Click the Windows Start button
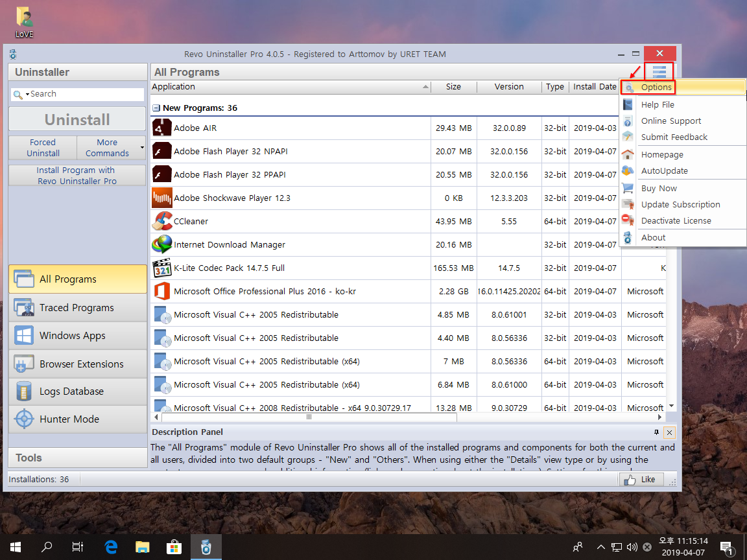 tap(16, 546)
